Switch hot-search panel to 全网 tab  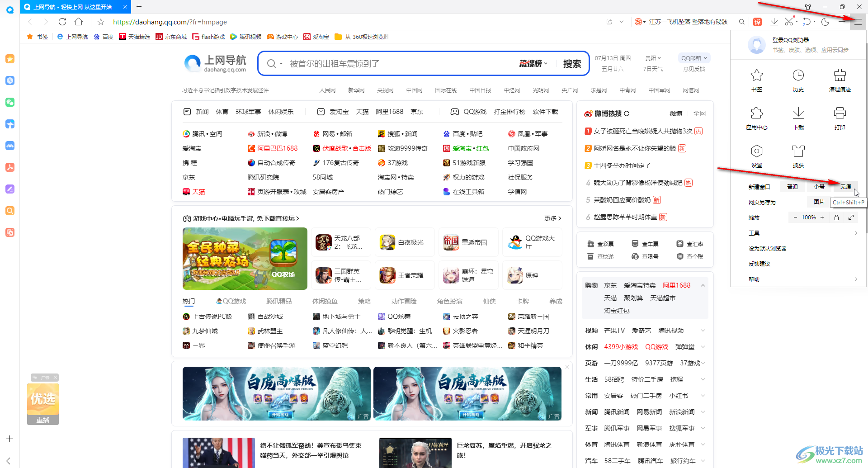point(699,113)
